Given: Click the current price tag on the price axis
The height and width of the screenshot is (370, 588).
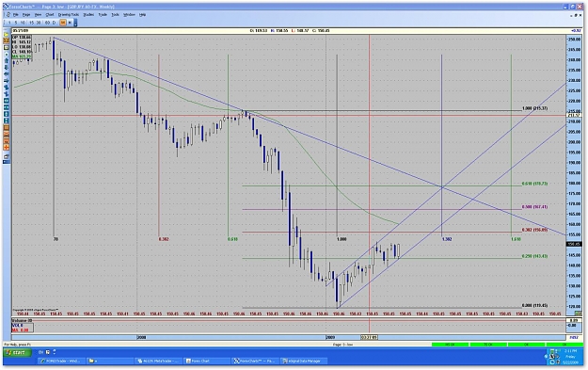Looking at the screenshot, I should click(x=574, y=244).
